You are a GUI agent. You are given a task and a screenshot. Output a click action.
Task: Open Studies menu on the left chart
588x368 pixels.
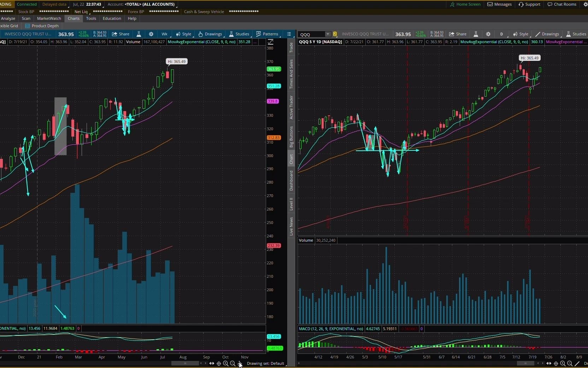pos(239,34)
